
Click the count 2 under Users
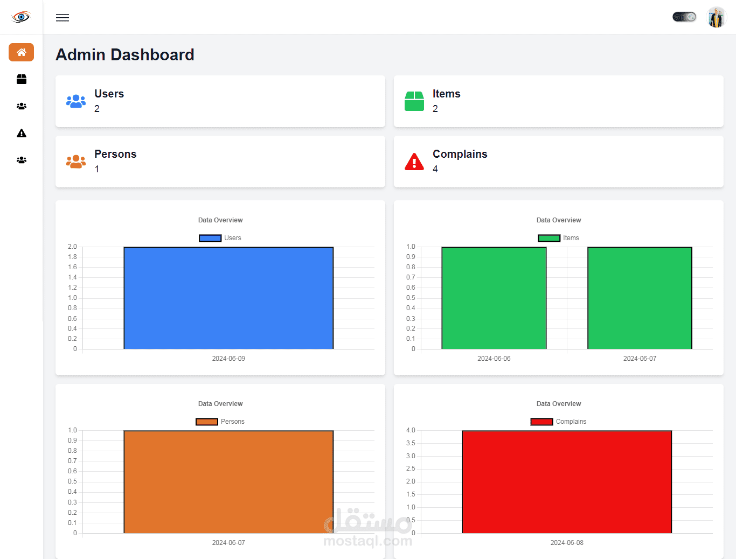(x=97, y=109)
